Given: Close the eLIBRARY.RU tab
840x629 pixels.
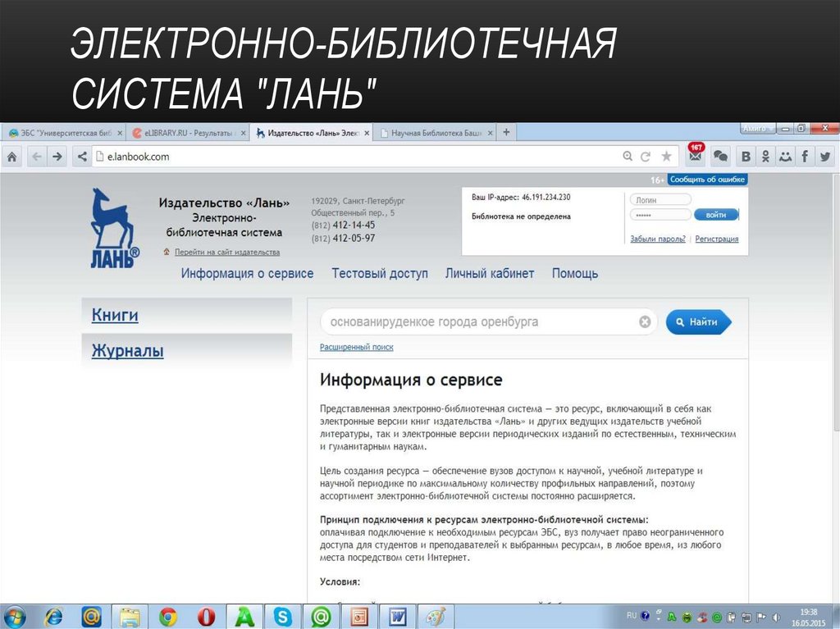Looking at the screenshot, I should (243, 133).
